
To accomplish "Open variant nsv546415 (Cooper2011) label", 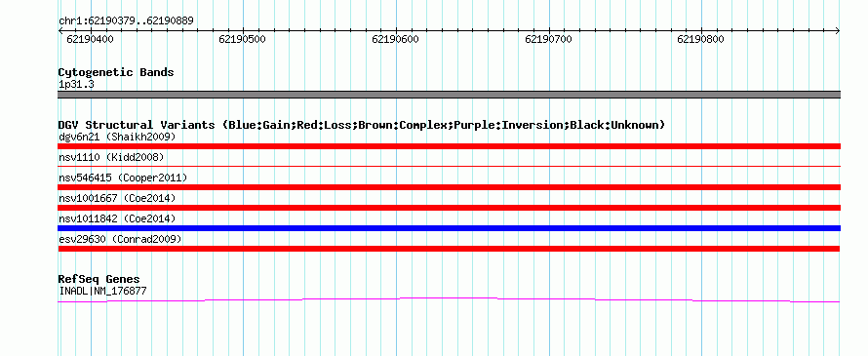I will [123, 178].
